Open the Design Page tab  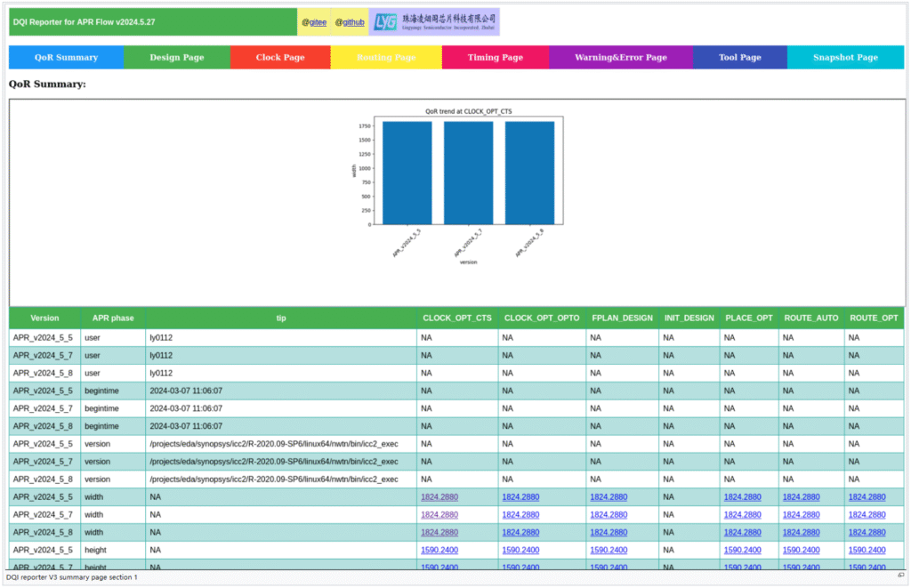[x=176, y=57]
